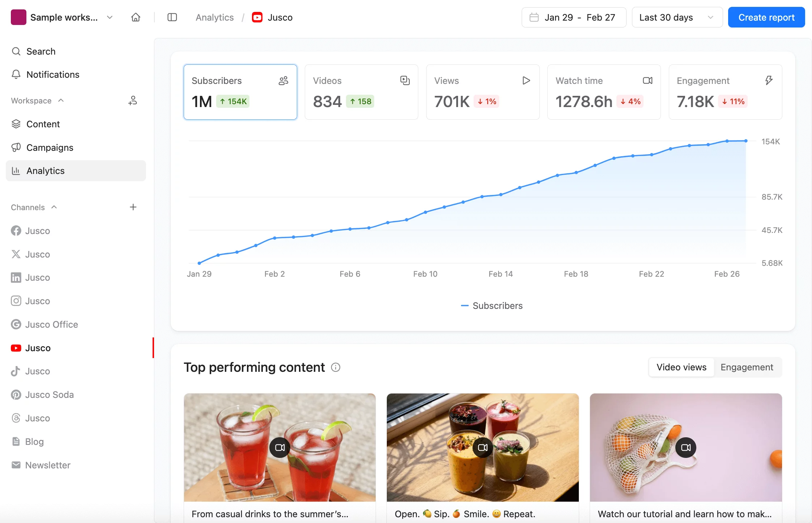Viewport: 812px width, 523px height.
Task: Click the Watch time camera icon
Action: coord(648,81)
